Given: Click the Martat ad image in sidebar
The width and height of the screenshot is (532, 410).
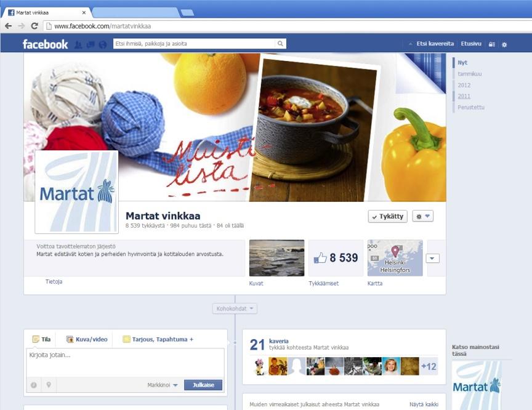Looking at the screenshot, I should point(477,385).
